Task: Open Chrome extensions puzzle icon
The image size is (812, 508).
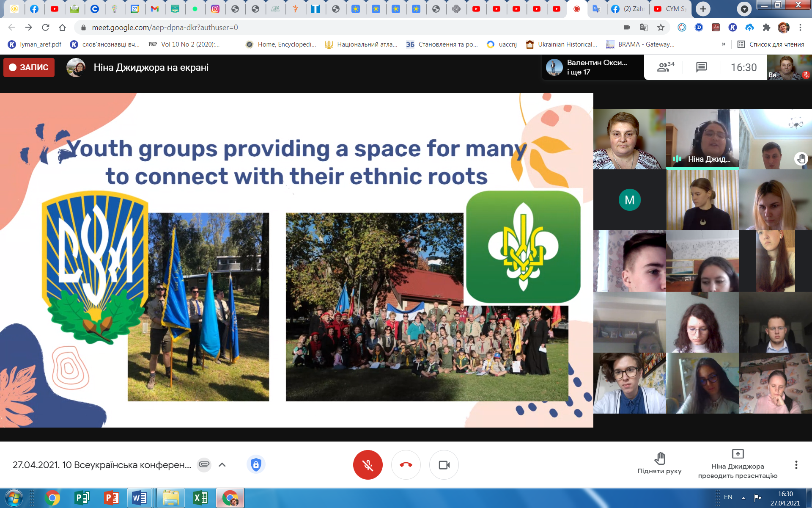Action: click(766, 28)
